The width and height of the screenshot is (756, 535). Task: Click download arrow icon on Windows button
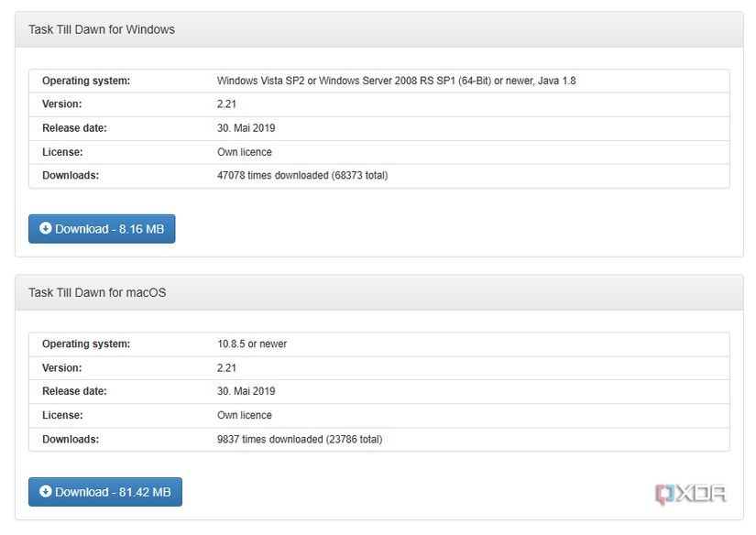(x=45, y=228)
